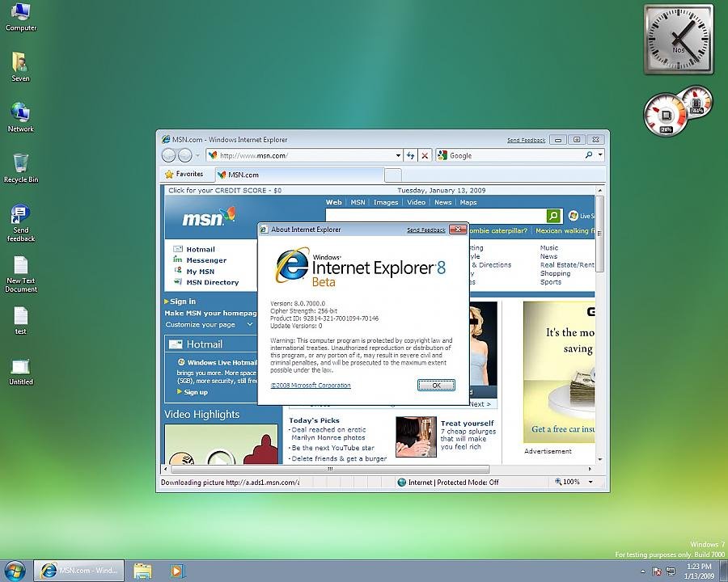This screenshot has height=582, width=728.
Task: Select the News tab on MSN
Action: click(443, 202)
